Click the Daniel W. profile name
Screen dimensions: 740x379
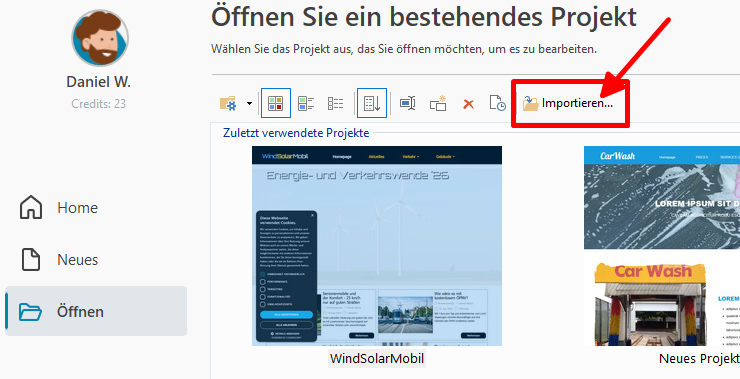point(99,82)
